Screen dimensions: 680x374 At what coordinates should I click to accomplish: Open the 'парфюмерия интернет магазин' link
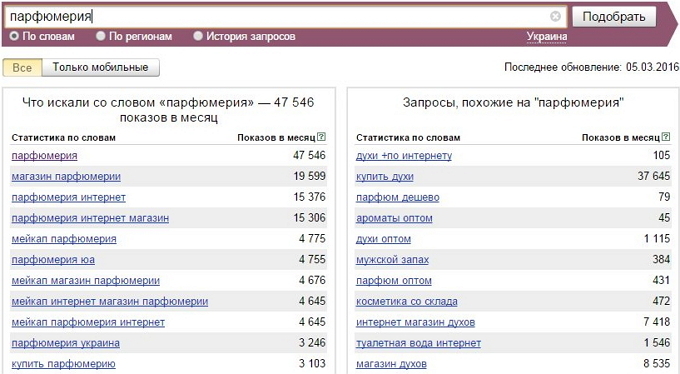[90, 218]
